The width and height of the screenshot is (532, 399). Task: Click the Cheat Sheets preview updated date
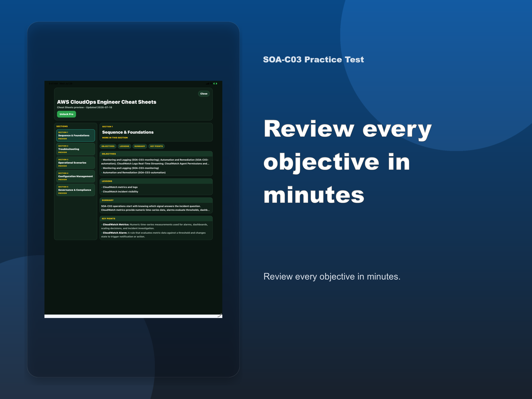(84, 107)
